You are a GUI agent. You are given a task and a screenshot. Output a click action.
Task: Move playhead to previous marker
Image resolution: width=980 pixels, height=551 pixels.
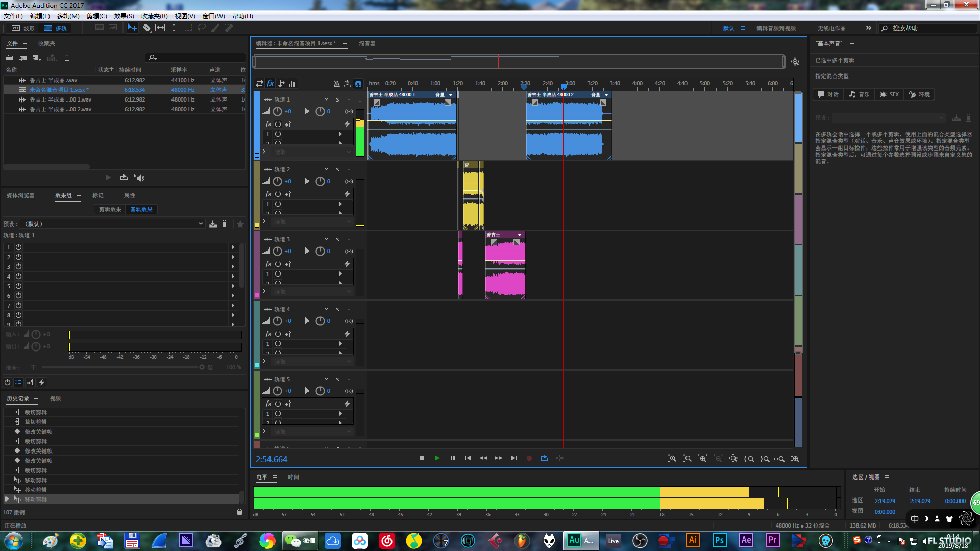click(x=468, y=458)
